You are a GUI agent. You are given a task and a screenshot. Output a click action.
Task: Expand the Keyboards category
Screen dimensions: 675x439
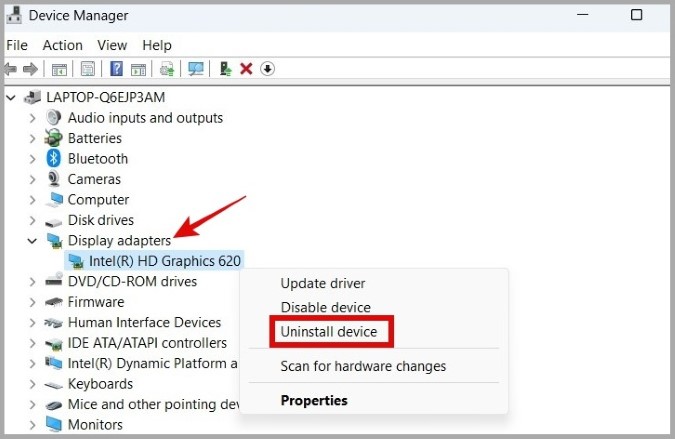pyautogui.click(x=32, y=383)
